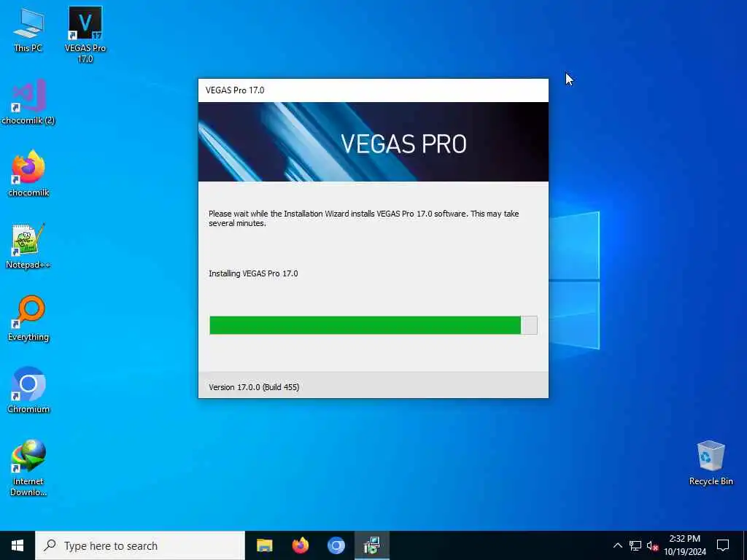The height and width of the screenshot is (560, 747).
Task: Open the network status tray icon
Action: coord(635,545)
